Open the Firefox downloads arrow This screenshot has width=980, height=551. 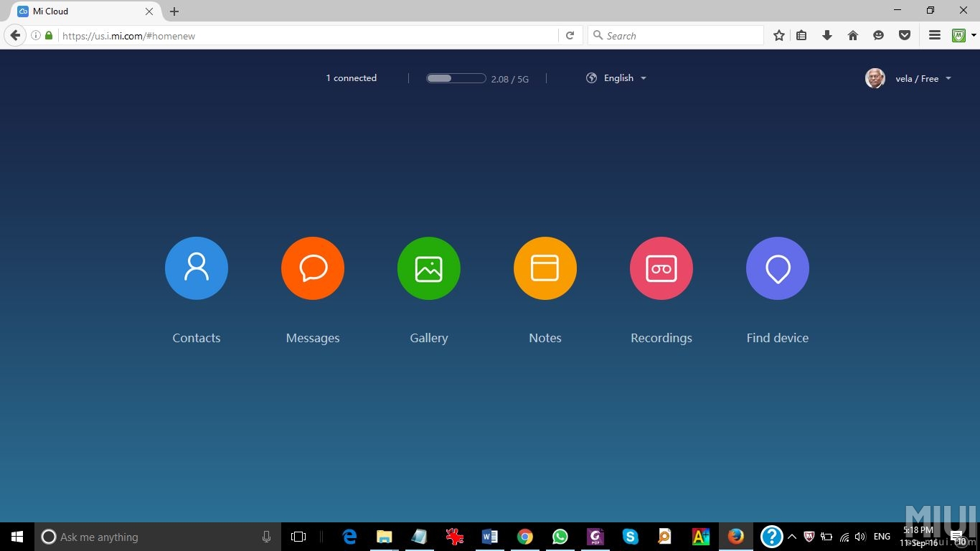[827, 36]
